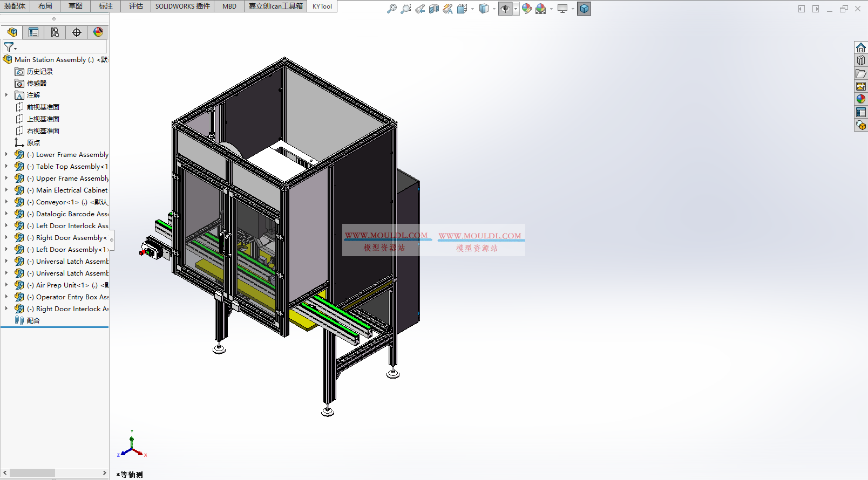This screenshot has height=480, width=868.
Task: Go back to Previous View
Action: (420, 9)
